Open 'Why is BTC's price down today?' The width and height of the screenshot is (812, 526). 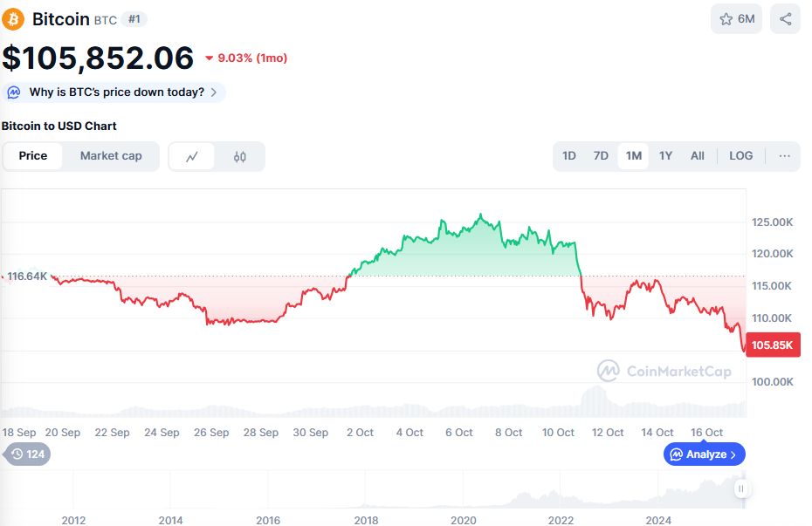(114, 92)
